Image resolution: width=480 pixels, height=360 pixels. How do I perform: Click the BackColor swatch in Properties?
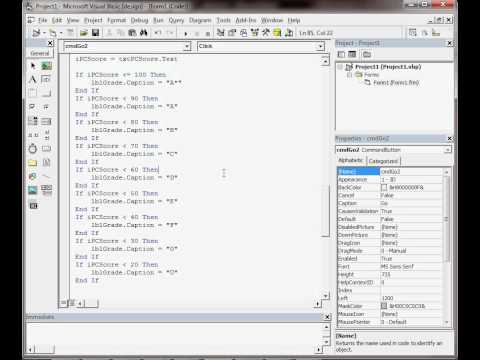[x=384, y=187]
